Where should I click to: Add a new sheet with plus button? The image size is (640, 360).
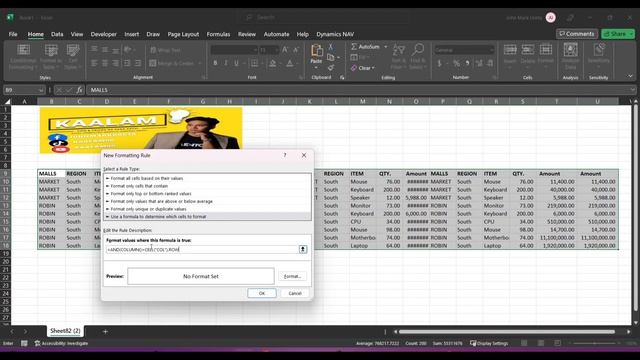[105, 331]
